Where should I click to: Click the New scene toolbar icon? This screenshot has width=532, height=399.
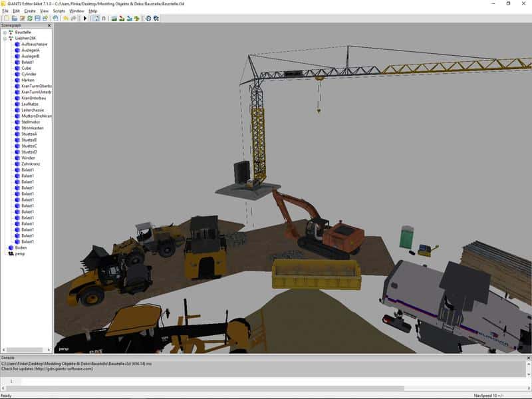click(6, 18)
